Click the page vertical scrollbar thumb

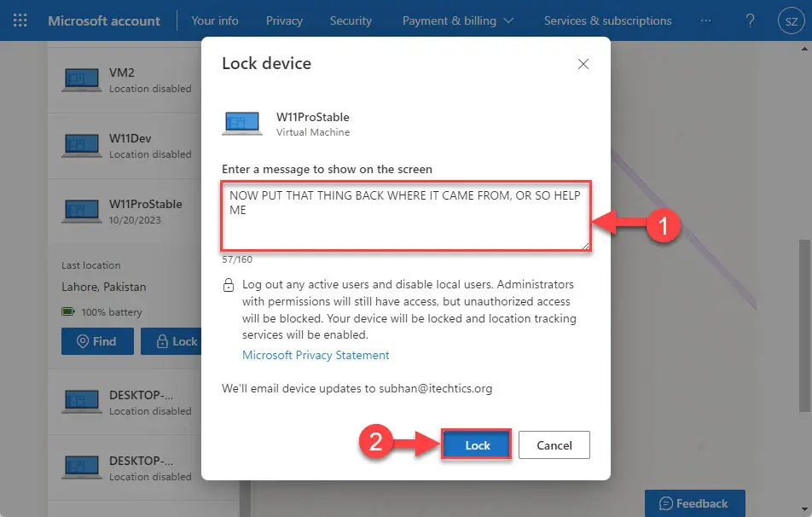[x=804, y=327]
